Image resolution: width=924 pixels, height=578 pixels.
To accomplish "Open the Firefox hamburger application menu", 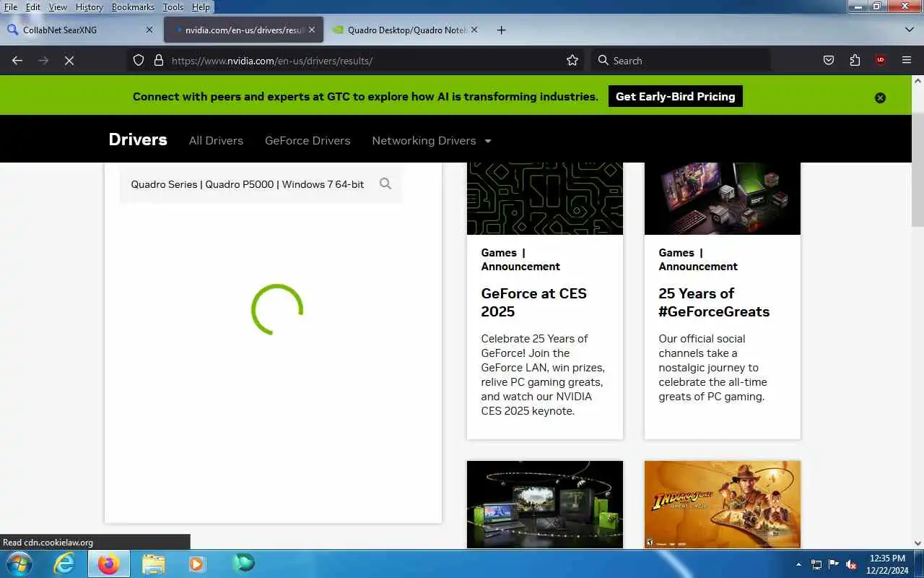I will point(907,61).
